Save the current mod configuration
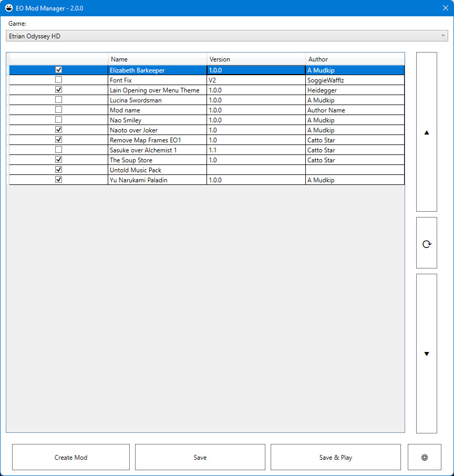Image resolution: width=454 pixels, height=476 pixels. 200,457
